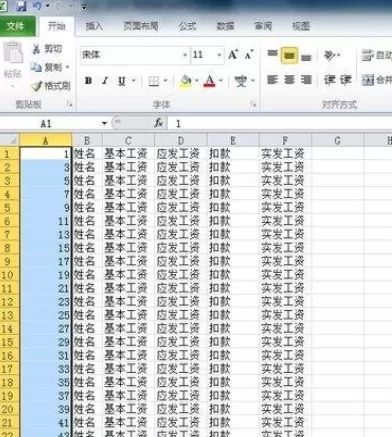The width and height of the screenshot is (392, 437).
Task: Click the 剪切 cut button
Action: point(48,49)
